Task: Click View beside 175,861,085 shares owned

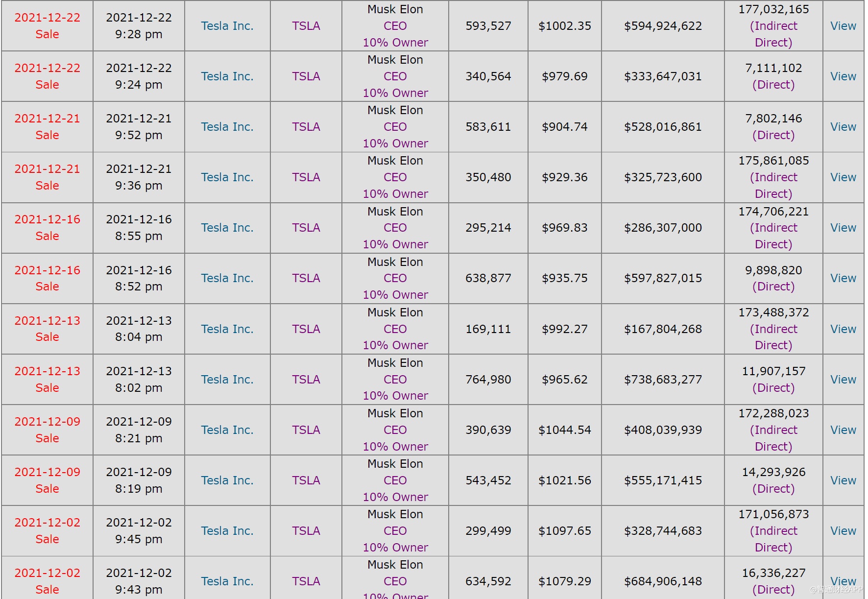Action: [x=843, y=177]
